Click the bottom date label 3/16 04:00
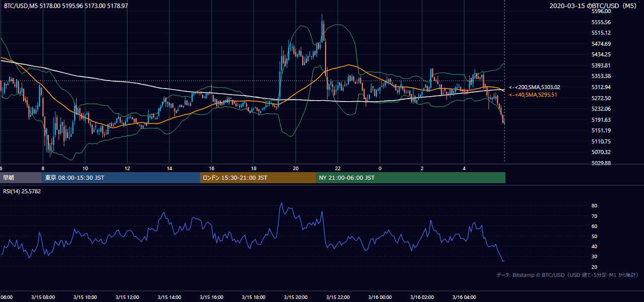The width and height of the screenshot is (644, 302). coord(464,297)
